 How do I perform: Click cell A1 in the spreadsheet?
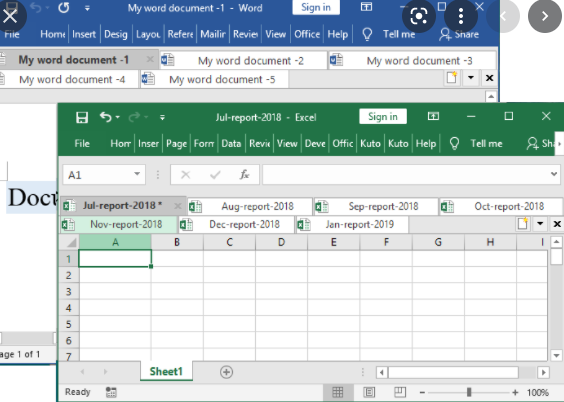(115, 259)
